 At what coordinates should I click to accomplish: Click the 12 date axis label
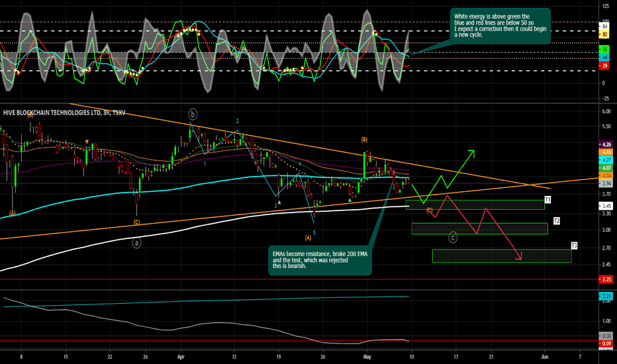tap(234, 357)
